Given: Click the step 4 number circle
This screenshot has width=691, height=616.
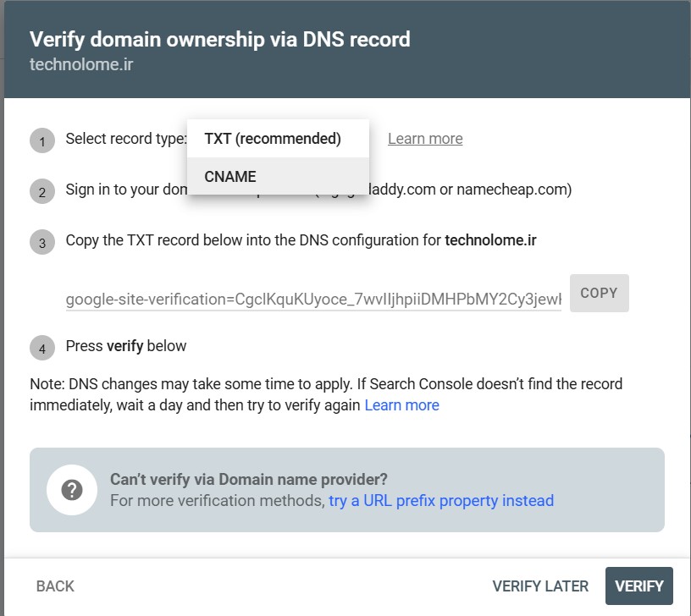Looking at the screenshot, I should [x=42, y=348].
